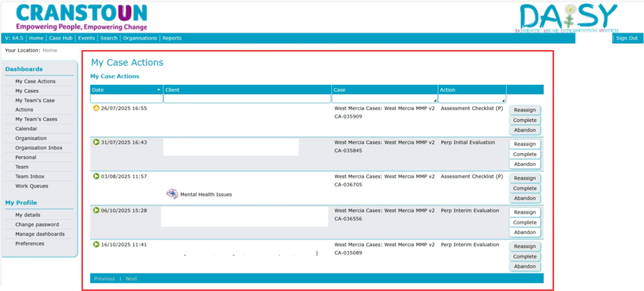Open the Case Hub menu item

[61, 38]
